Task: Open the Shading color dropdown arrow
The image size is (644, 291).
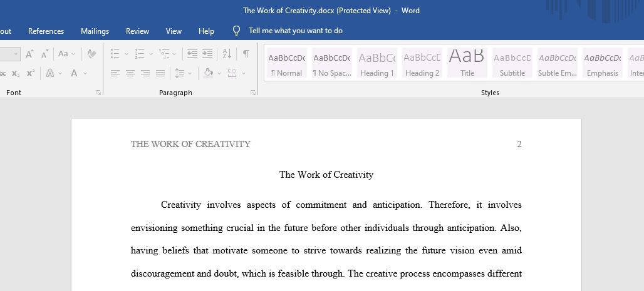Action: click(219, 73)
